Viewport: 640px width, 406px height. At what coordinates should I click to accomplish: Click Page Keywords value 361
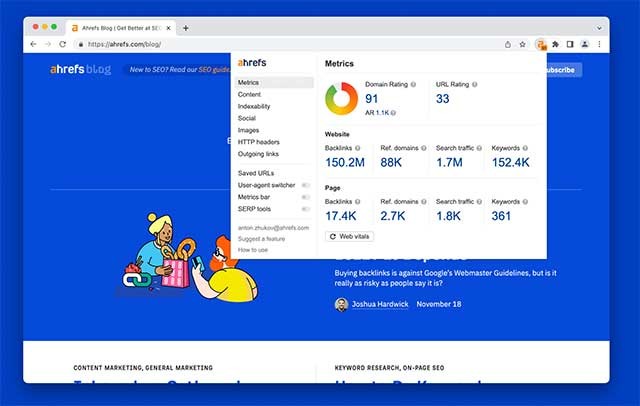click(x=501, y=216)
